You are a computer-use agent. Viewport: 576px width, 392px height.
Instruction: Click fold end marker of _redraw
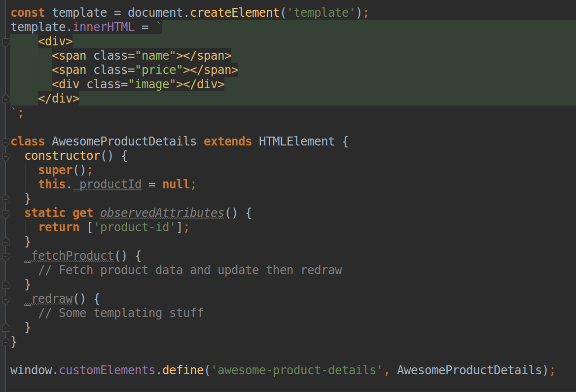click(x=5, y=328)
